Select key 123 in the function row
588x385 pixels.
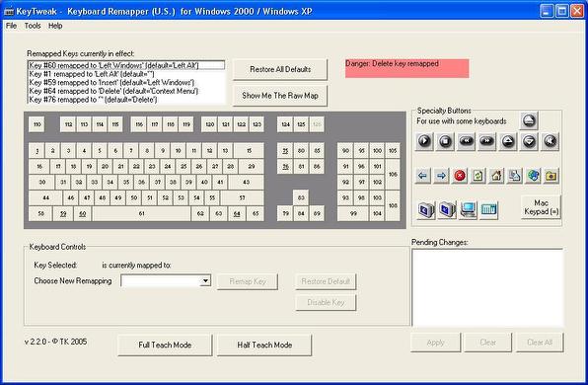click(x=257, y=124)
